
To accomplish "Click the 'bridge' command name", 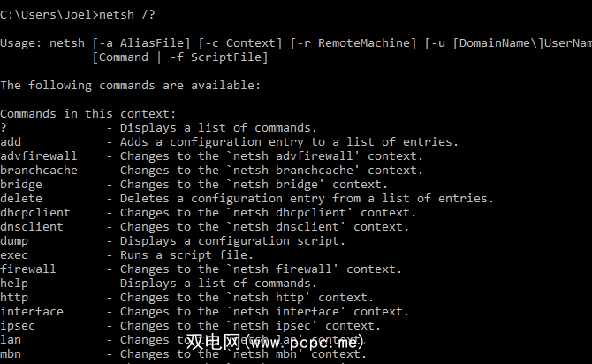I will tap(21, 184).
